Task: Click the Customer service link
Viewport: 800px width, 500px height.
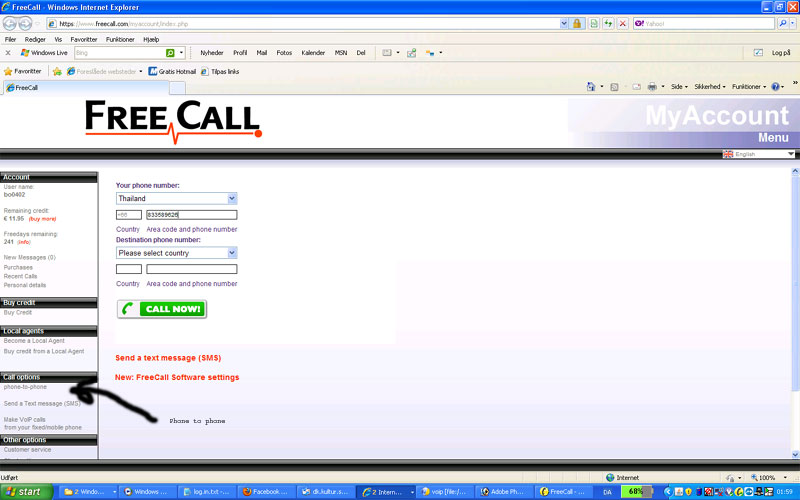Action: coord(27,449)
